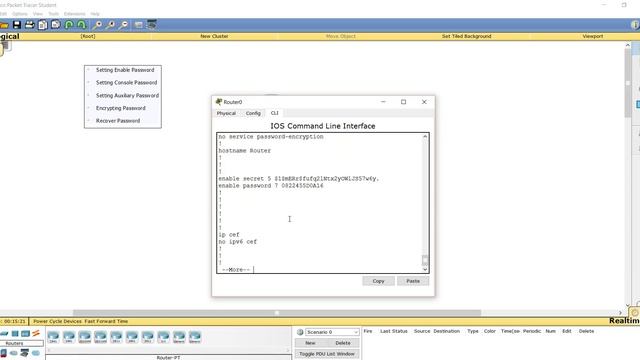Click the Paste button in Router0 window
640x360 pixels.
413,281
